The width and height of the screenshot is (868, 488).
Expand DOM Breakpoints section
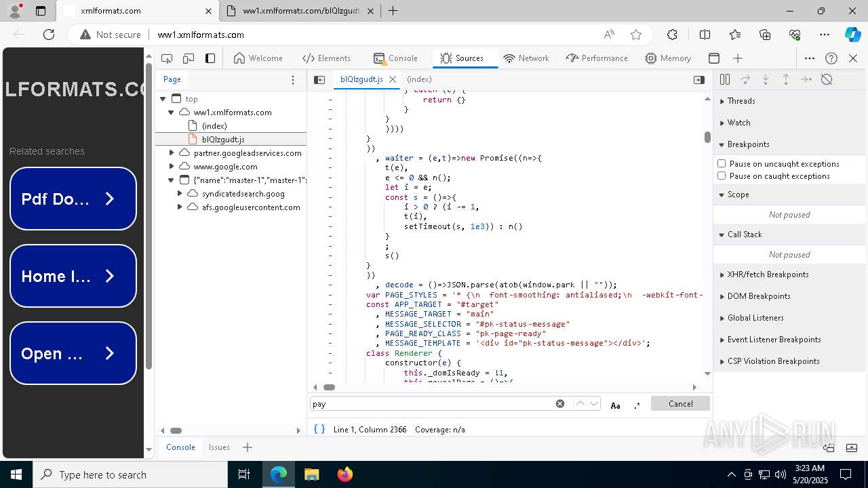click(789, 296)
